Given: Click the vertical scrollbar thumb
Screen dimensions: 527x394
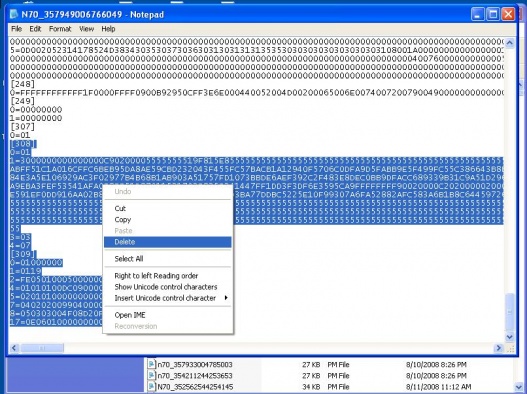Looking at the screenshot, I should coord(510,312).
